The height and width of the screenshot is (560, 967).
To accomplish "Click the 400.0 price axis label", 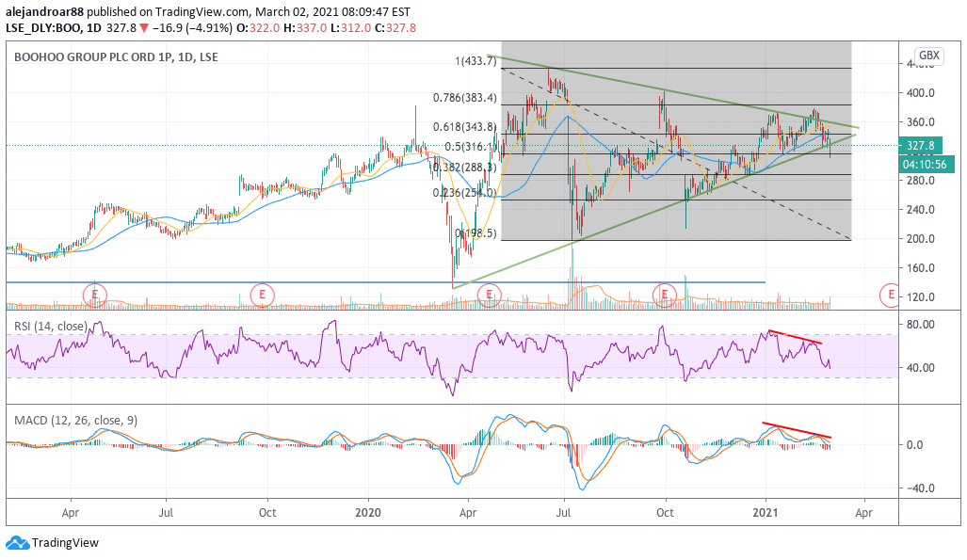I will click(920, 93).
